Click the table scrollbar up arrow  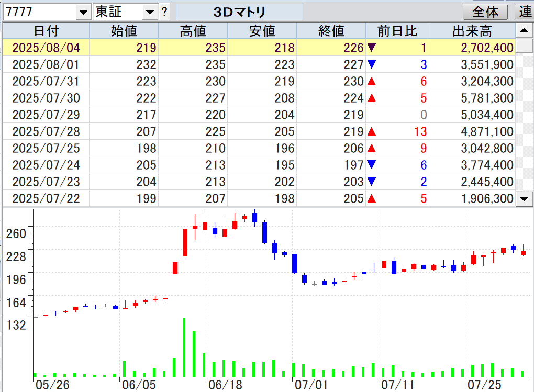pos(525,31)
